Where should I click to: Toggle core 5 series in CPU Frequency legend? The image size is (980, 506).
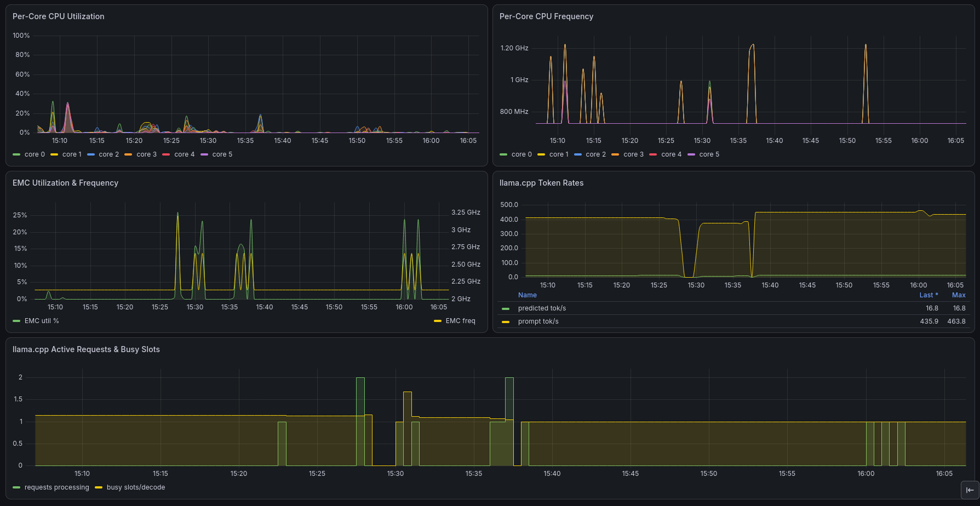[709, 154]
